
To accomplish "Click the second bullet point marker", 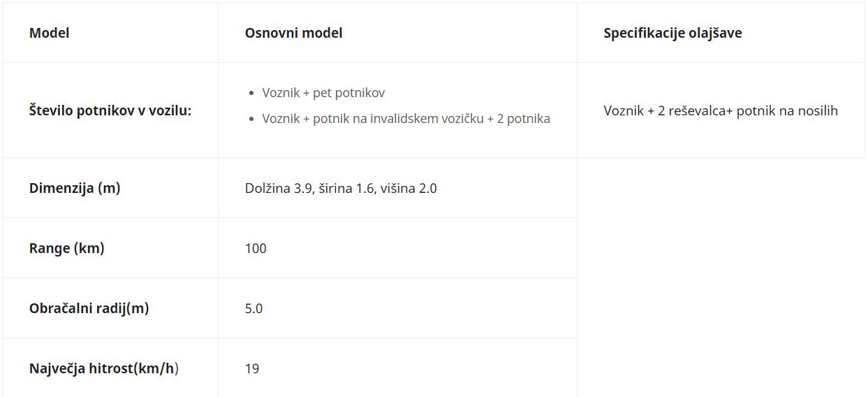I will pyautogui.click(x=252, y=119).
